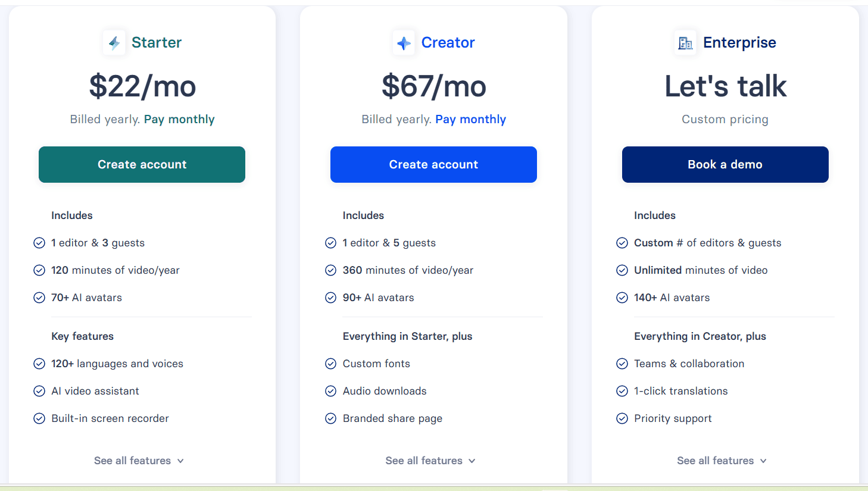This screenshot has height=491, width=868.
Task: Click checkmark icon next to Audio downloads
Action: click(x=331, y=391)
